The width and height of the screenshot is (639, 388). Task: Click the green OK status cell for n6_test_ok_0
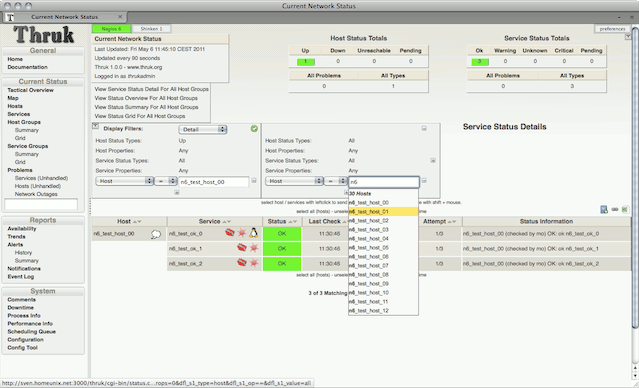[x=282, y=234]
